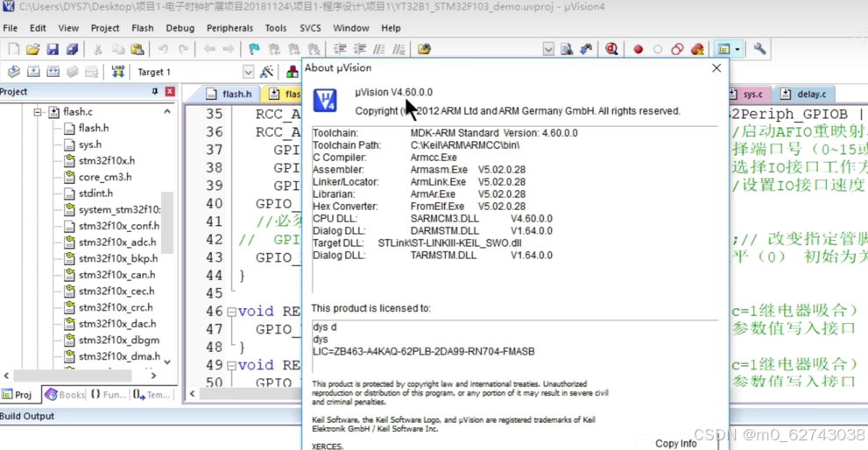This screenshot has width=868, height=450.
Task: Save all files with the multi-disk icon
Action: [72, 49]
